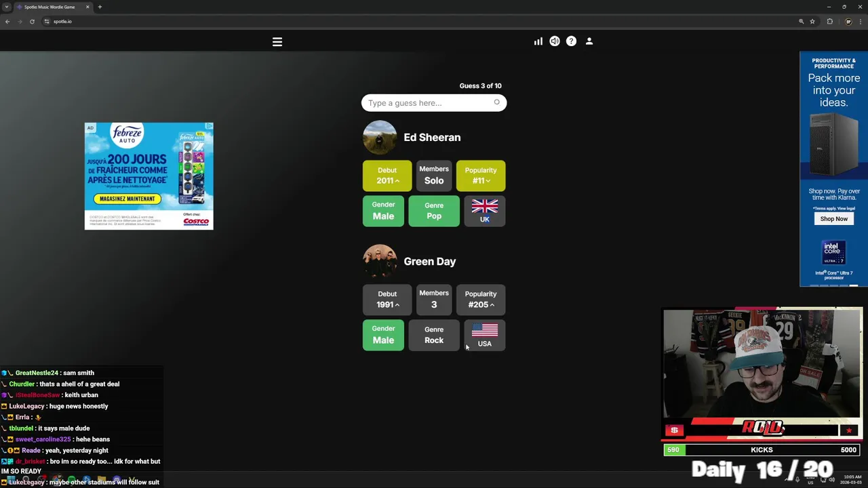Open the Chrome profile avatar

[848, 22]
